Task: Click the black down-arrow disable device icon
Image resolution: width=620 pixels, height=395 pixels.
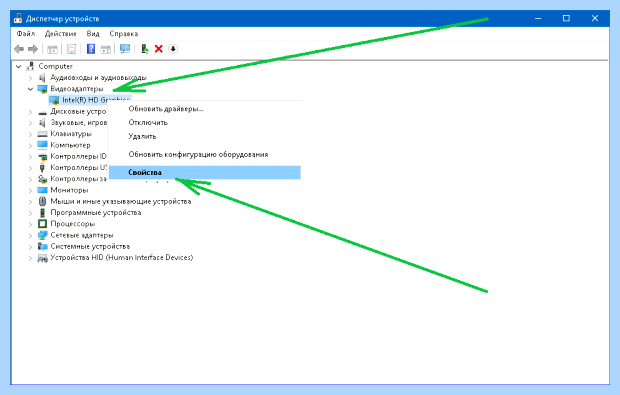Action: pos(173,49)
